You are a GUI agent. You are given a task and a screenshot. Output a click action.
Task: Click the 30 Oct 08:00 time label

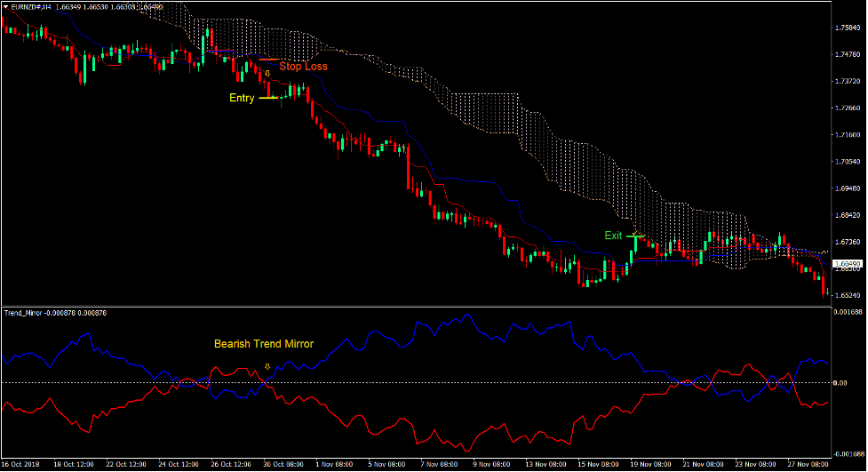285,464
